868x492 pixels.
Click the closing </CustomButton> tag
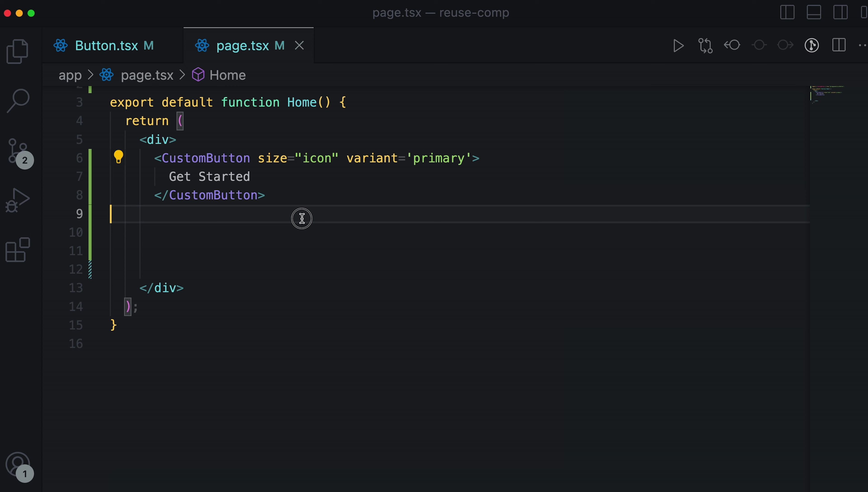(x=209, y=195)
